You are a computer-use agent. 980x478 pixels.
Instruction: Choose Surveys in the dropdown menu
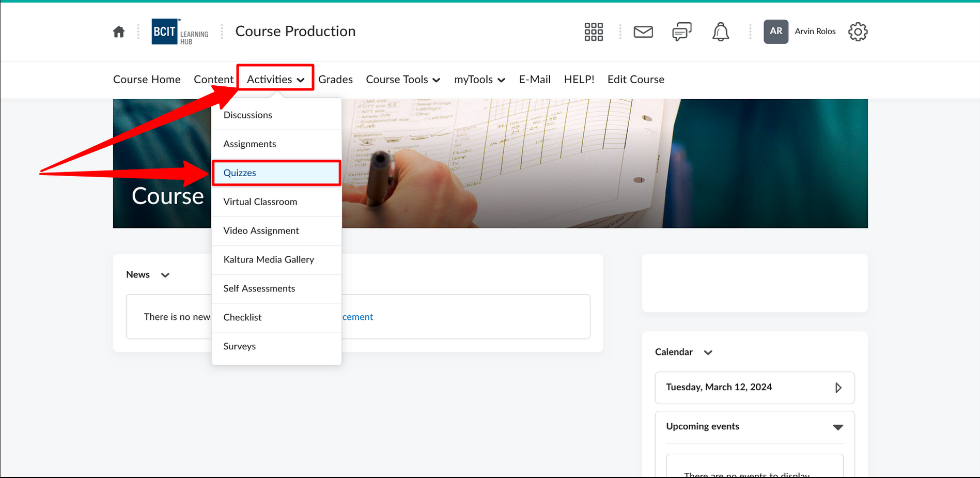click(x=239, y=346)
